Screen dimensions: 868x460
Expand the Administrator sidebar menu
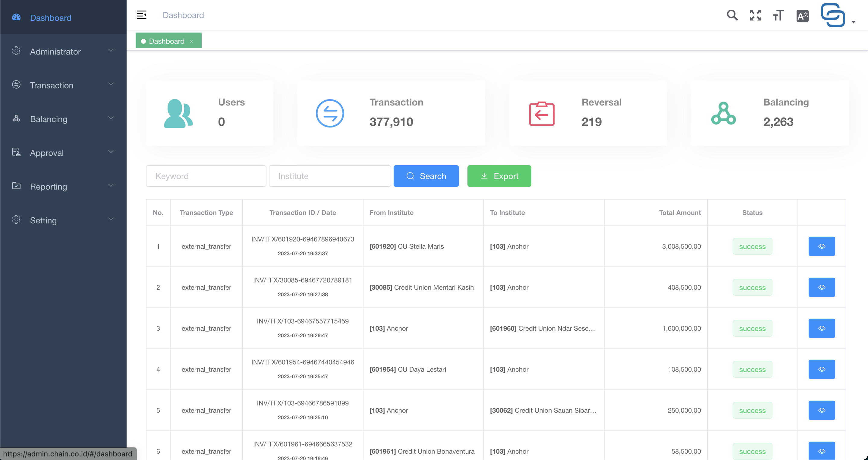(63, 51)
